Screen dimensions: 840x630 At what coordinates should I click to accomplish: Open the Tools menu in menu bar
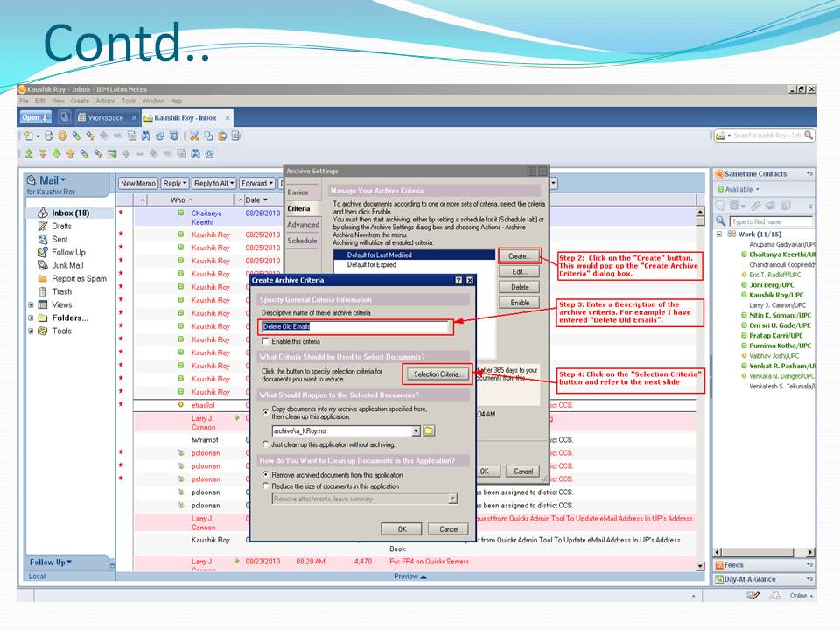pos(129,101)
